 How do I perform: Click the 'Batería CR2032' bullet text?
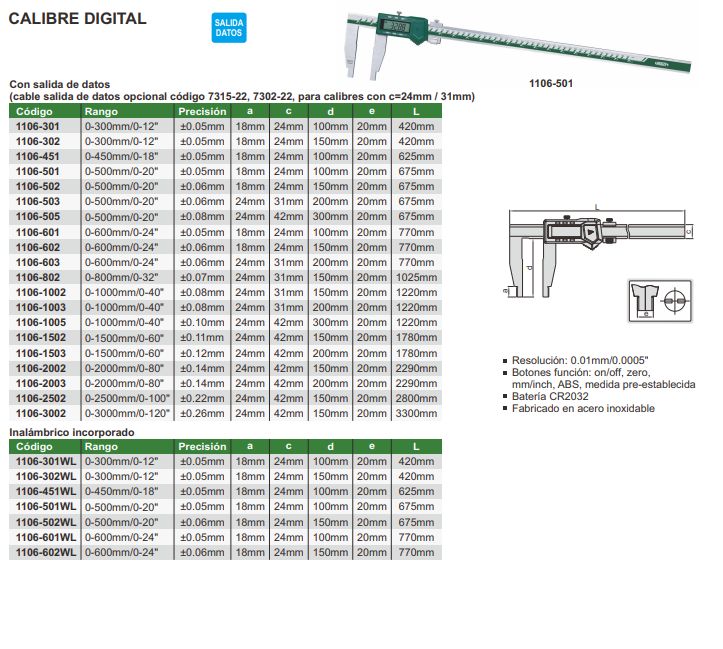(553, 396)
